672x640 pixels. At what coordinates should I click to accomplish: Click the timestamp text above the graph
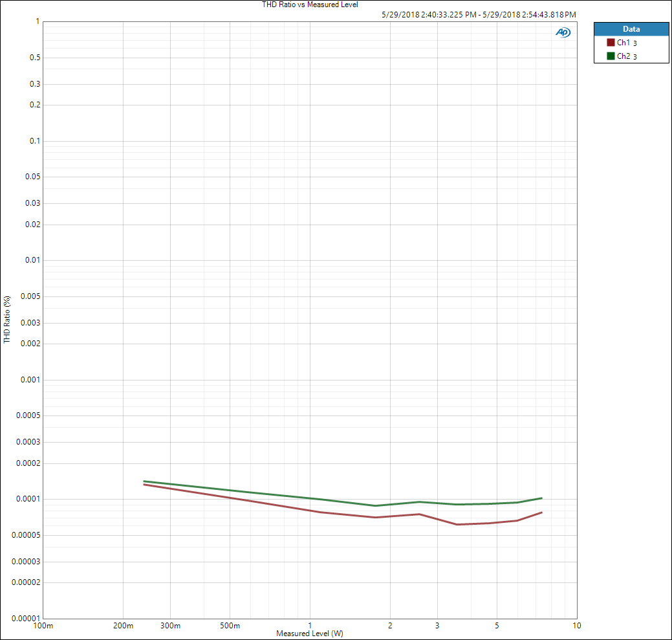[479, 15]
